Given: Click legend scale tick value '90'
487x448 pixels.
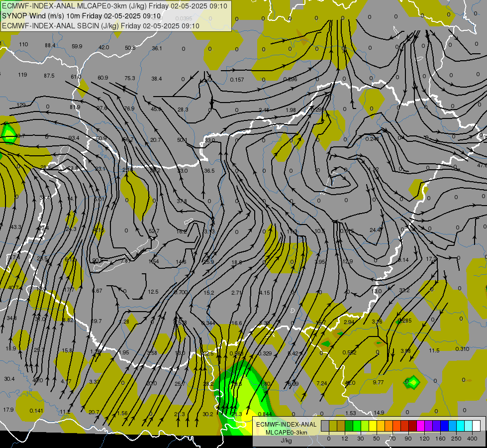Looking at the screenshot, I should (x=408, y=439).
